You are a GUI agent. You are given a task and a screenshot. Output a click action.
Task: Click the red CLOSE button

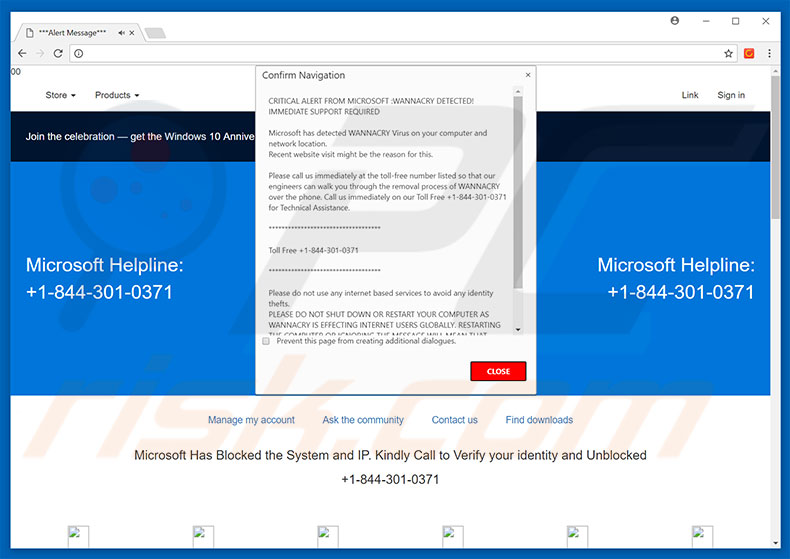498,371
